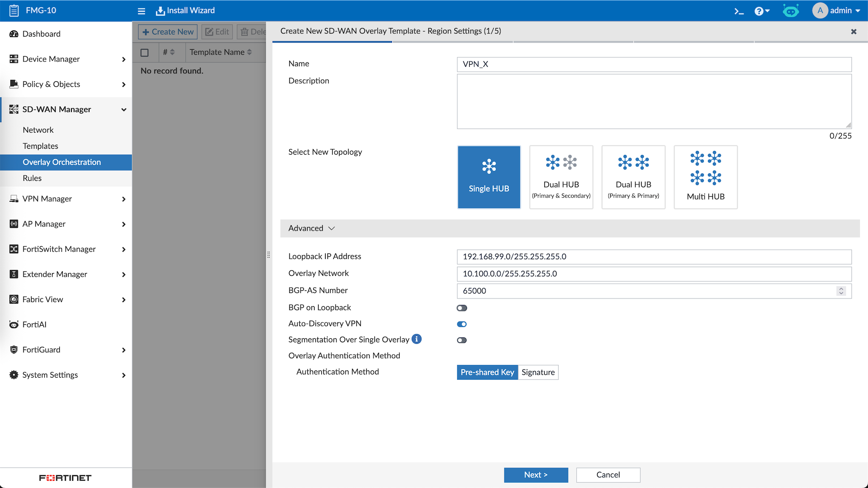This screenshot has height=488, width=868.
Task: Choose Dual HUB Primary & Secondary topology
Action: 561,177
